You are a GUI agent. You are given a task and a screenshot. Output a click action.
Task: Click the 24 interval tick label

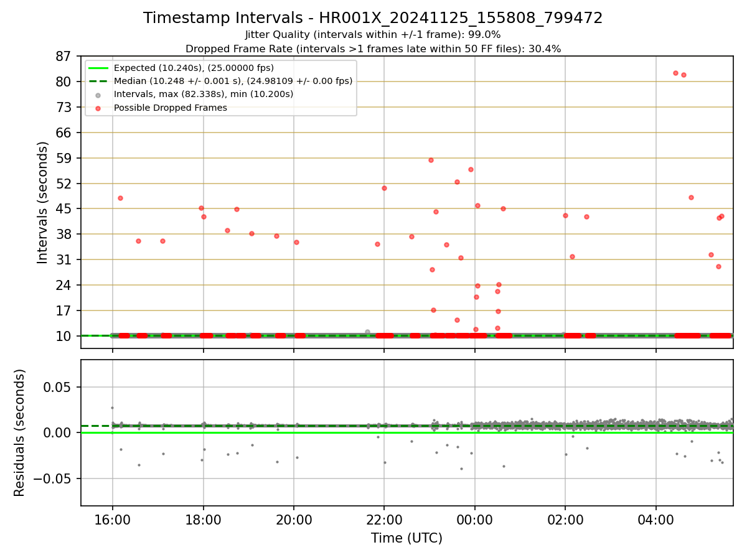click(63, 285)
